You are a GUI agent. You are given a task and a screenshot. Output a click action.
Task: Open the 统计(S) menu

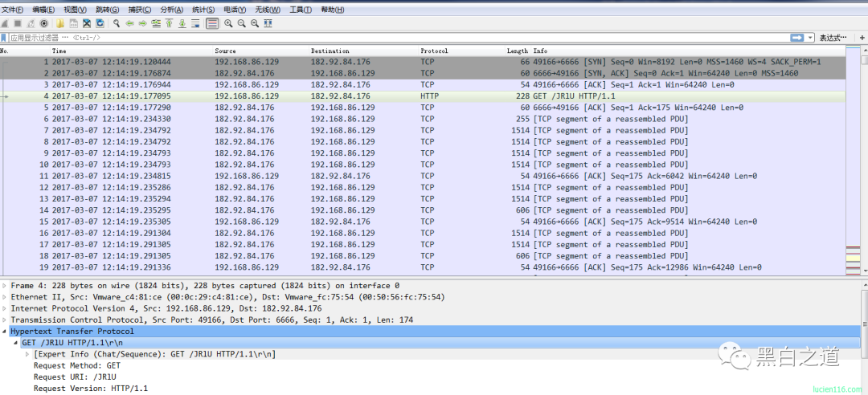203,10
